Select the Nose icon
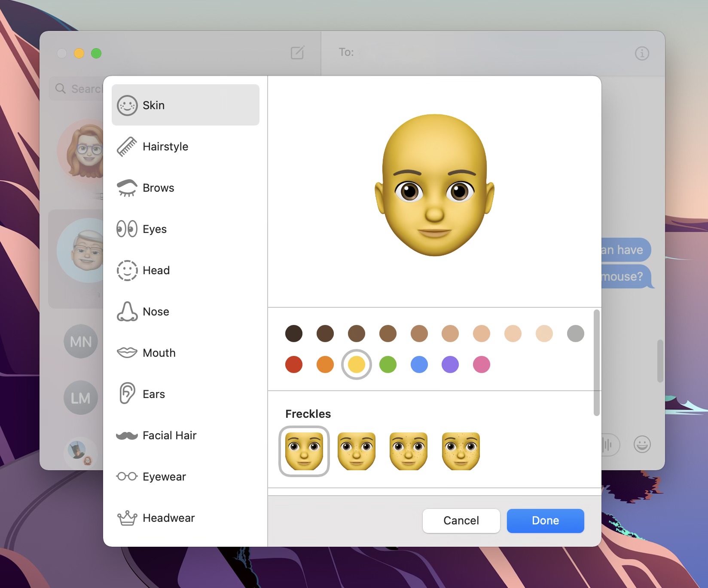708x588 pixels. 127,311
